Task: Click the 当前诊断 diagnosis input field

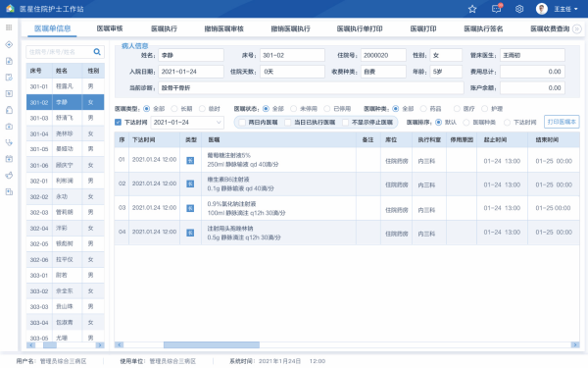Action: click(x=311, y=88)
